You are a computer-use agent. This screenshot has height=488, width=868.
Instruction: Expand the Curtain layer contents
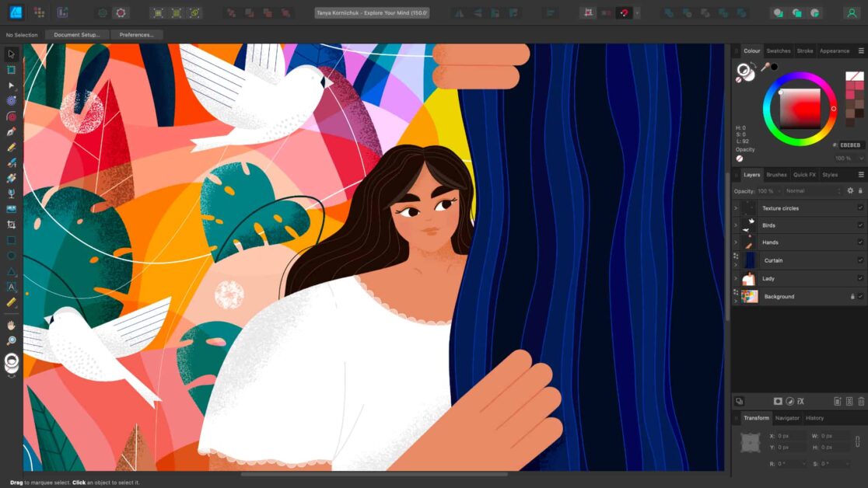(x=736, y=264)
